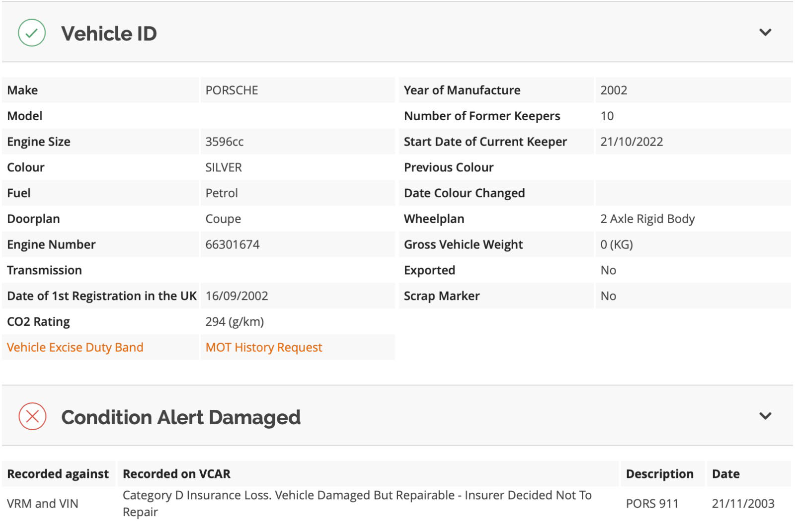Select the Exported value No
The image size is (795, 532).
(x=608, y=270)
